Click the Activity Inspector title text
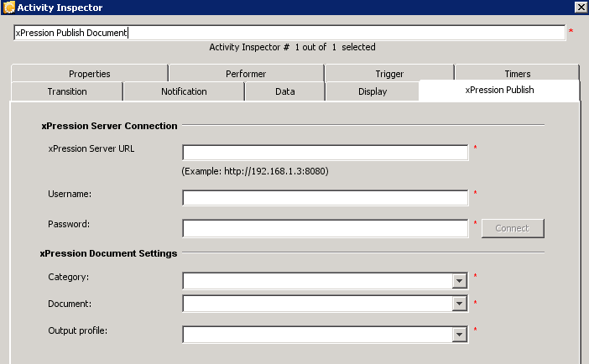This screenshot has width=589, height=364. point(60,8)
